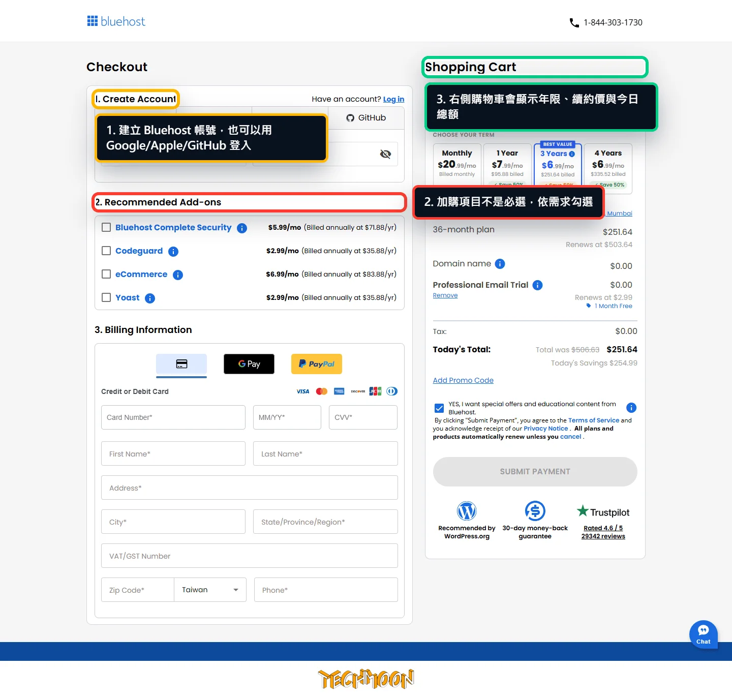This screenshot has height=700, width=732.
Task: Focus the Last Name field
Action: [325, 453]
